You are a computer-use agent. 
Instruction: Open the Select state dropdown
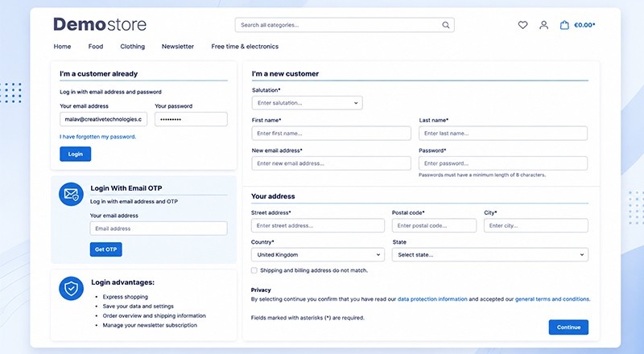point(490,254)
